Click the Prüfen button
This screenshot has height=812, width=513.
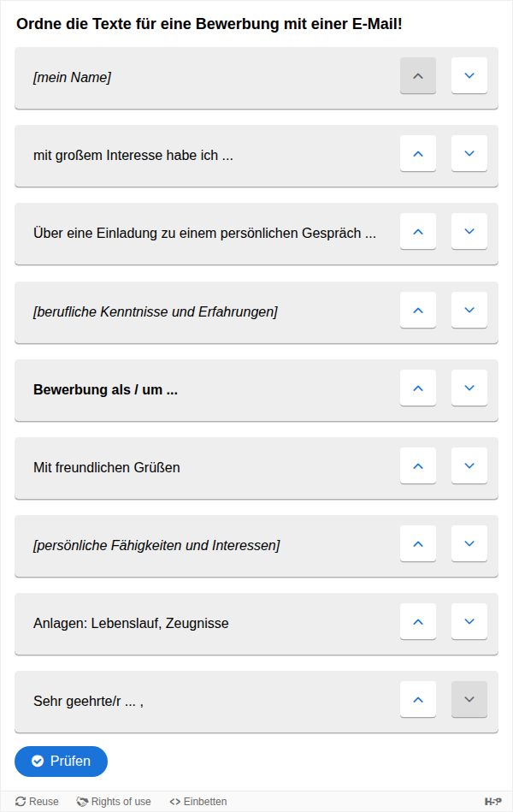point(61,762)
